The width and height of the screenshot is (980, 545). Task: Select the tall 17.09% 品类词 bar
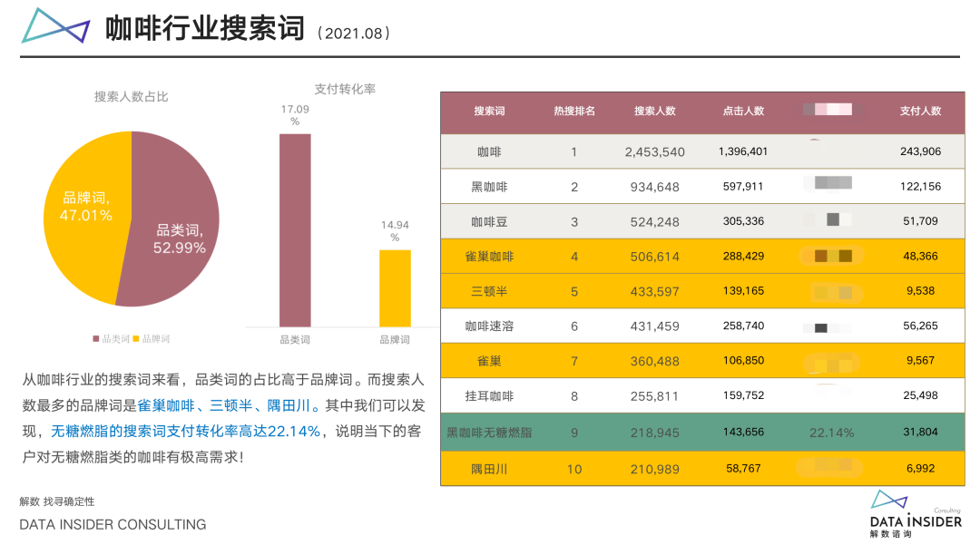click(x=295, y=230)
